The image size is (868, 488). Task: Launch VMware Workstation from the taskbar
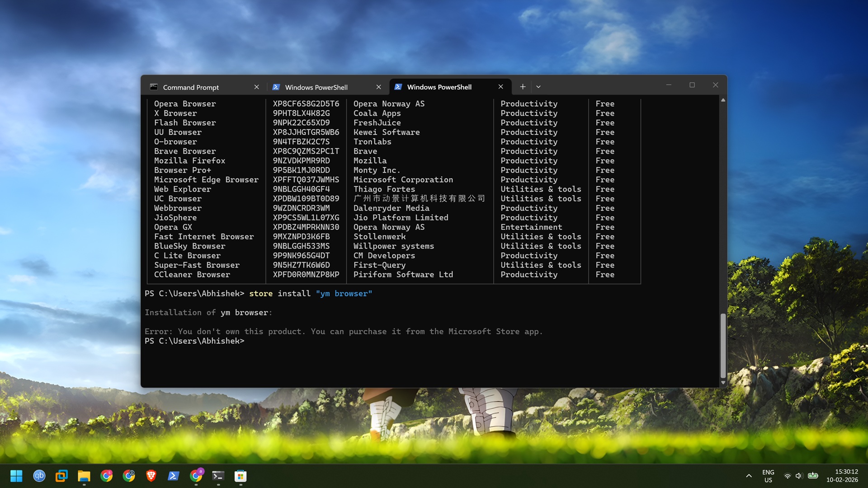coord(61,476)
